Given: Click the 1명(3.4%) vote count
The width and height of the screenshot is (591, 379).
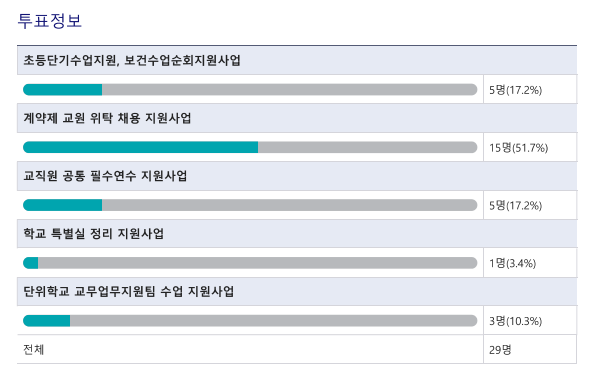Looking at the screenshot, I should click(x=512, y=263).
